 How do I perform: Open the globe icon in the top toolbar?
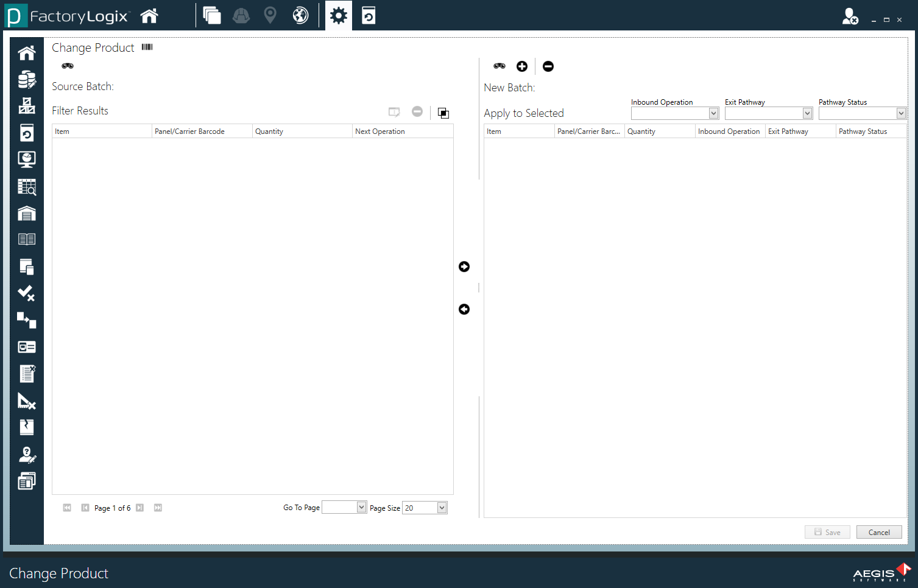pos(300,15)
